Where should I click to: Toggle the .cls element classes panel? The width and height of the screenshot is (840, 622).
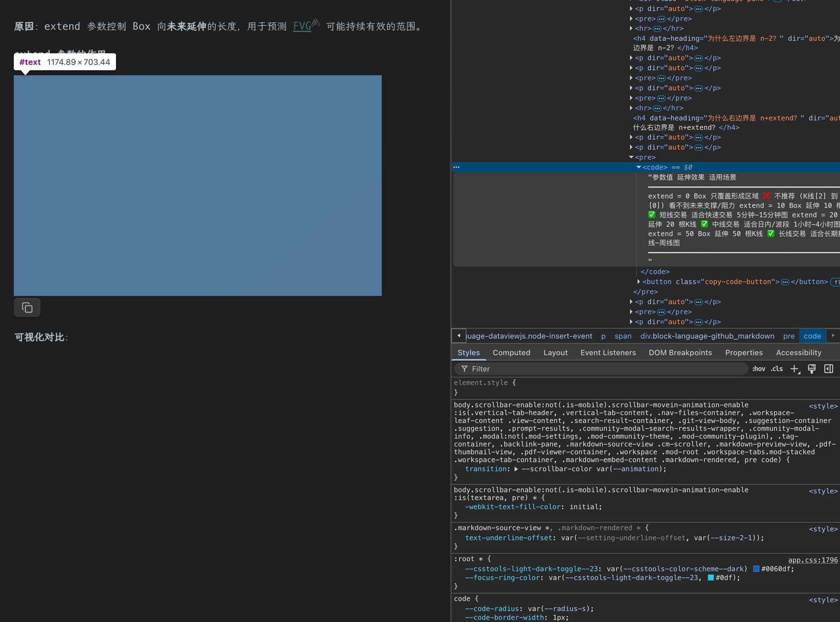[777, 369]
